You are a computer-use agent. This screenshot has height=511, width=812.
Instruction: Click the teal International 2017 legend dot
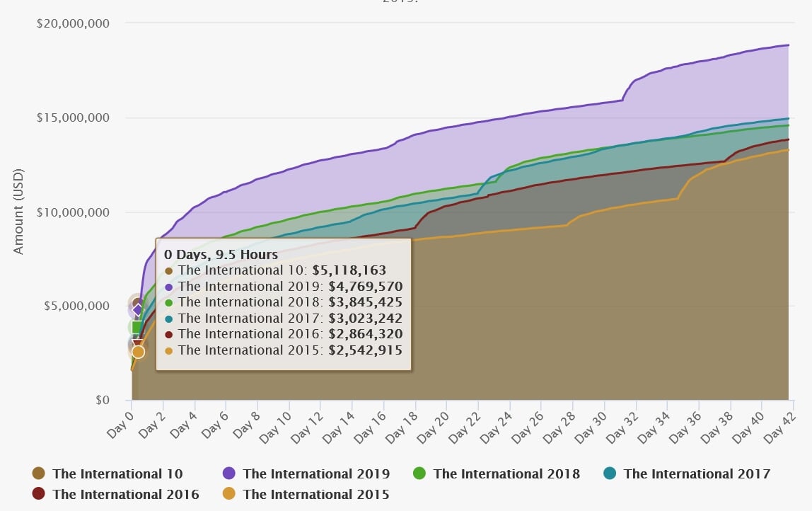610,473
